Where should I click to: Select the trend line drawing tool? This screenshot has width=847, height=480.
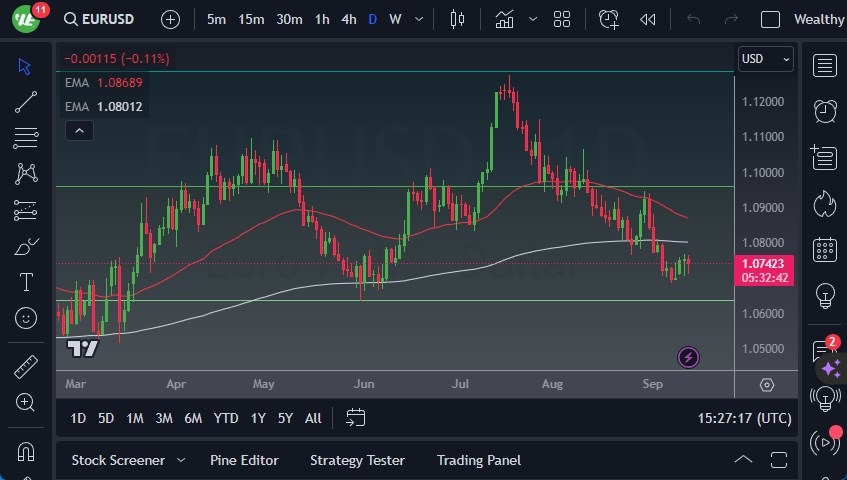(26, 102)
